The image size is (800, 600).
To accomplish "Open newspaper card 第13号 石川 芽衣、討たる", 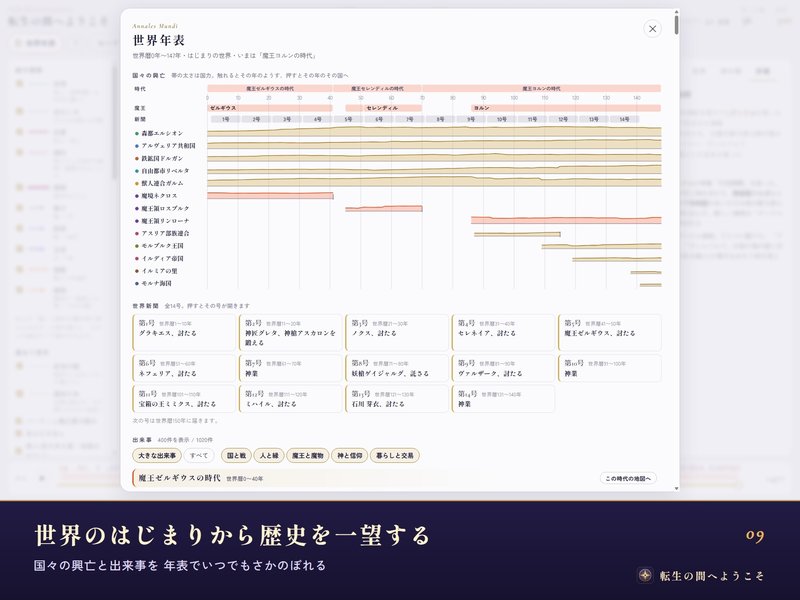I will [397, 399].
